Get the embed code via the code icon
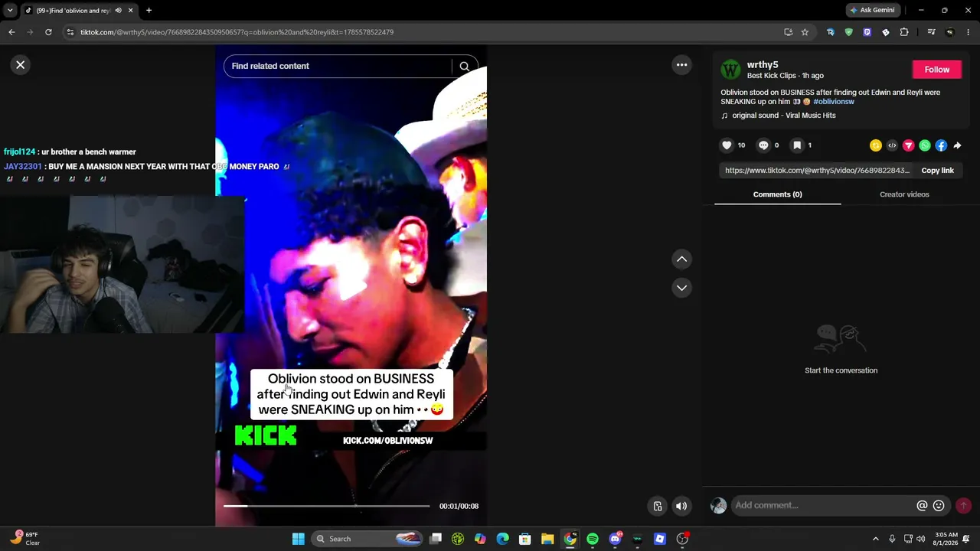Screen dimensions: 980x551 coord(892,145)
